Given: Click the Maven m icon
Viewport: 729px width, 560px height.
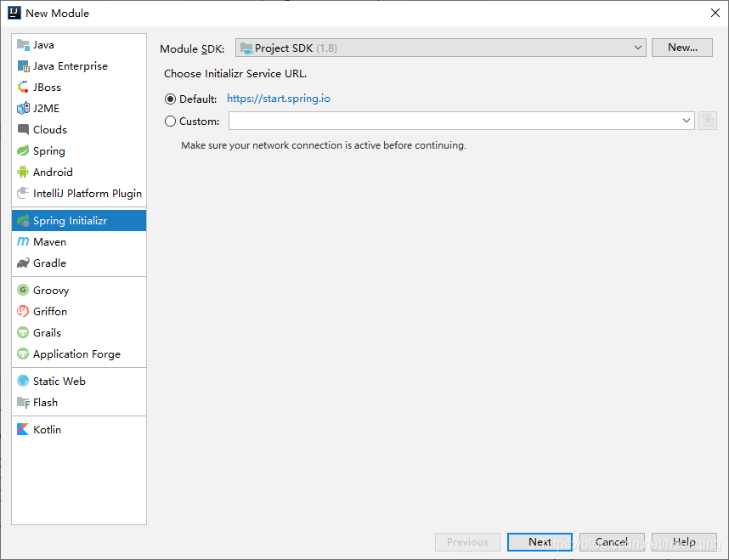Looking at the screenshot, I should tap(23, 242).
